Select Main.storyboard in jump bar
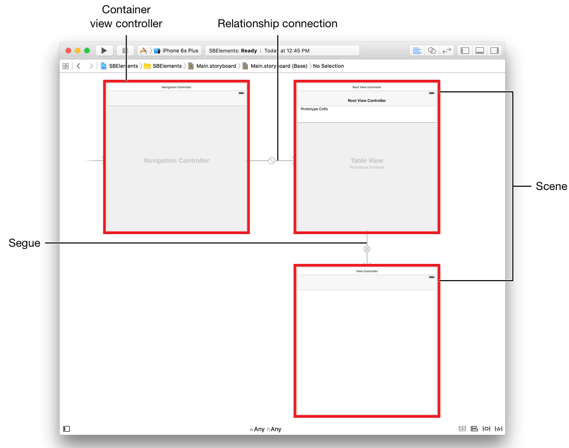 (x=212, y=66)
